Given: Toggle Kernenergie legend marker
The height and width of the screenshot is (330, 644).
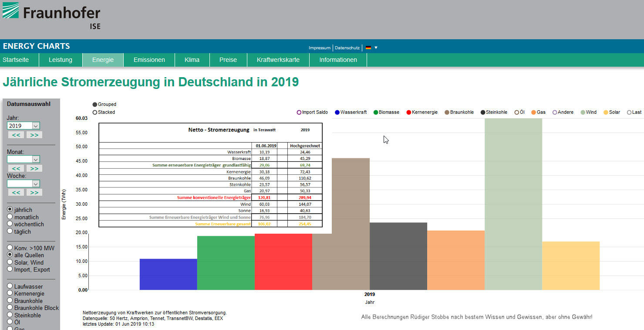Looking at the screenshot, I should click(408, 112).
